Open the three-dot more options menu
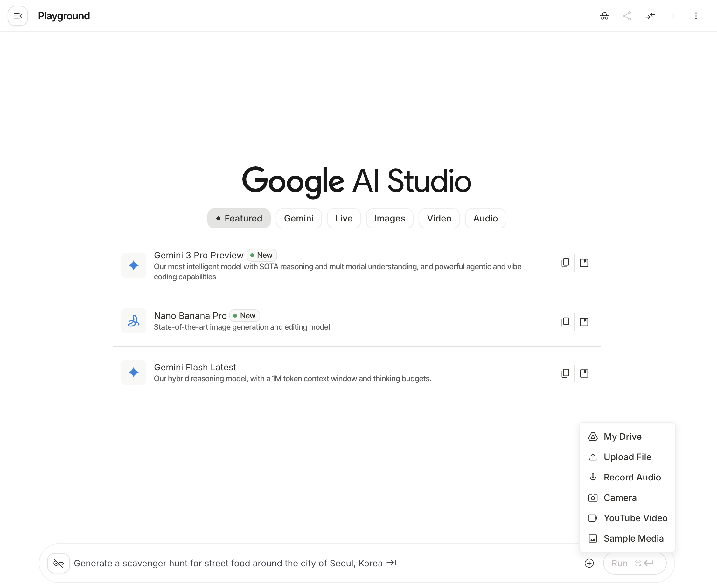Viewport: 717px width, 588px height. click(696, 16)
